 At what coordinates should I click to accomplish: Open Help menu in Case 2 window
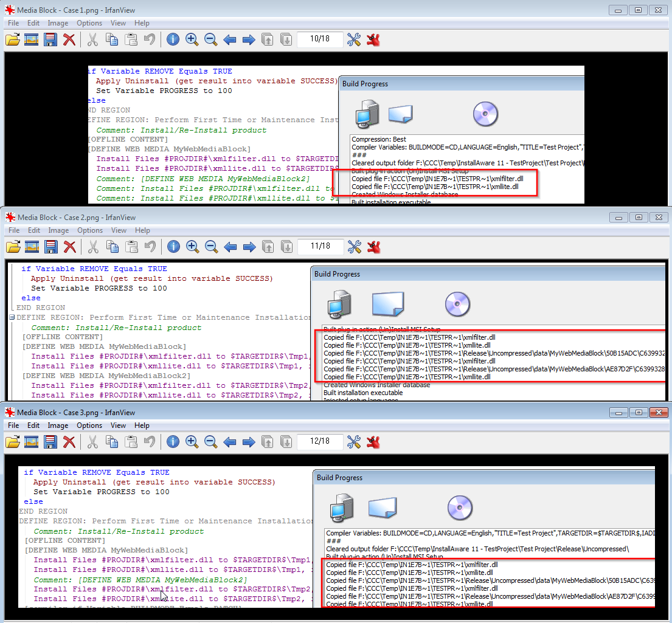(x=142, y=230)
